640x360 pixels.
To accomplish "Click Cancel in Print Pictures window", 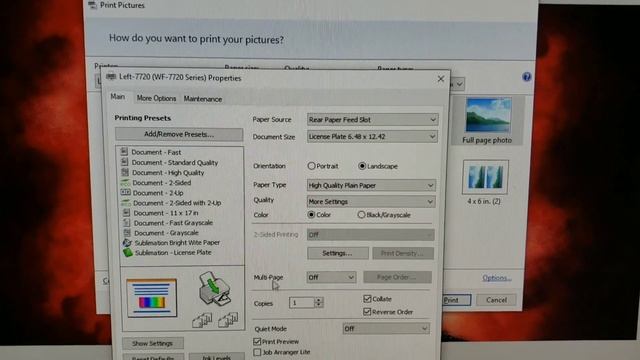I will 496,300.
